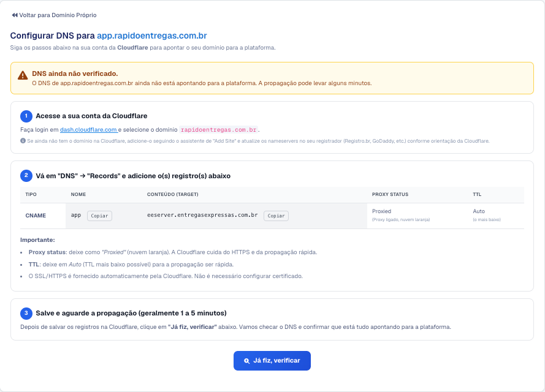
Task: Click the TTL column header
Action: point(477,194)
